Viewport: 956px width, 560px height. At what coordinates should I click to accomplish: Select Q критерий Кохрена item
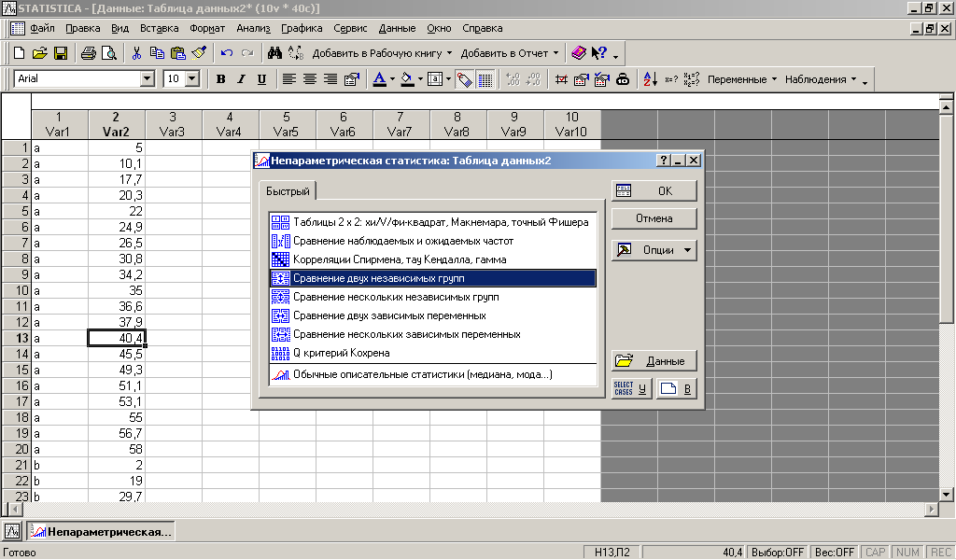click(432, 353)
